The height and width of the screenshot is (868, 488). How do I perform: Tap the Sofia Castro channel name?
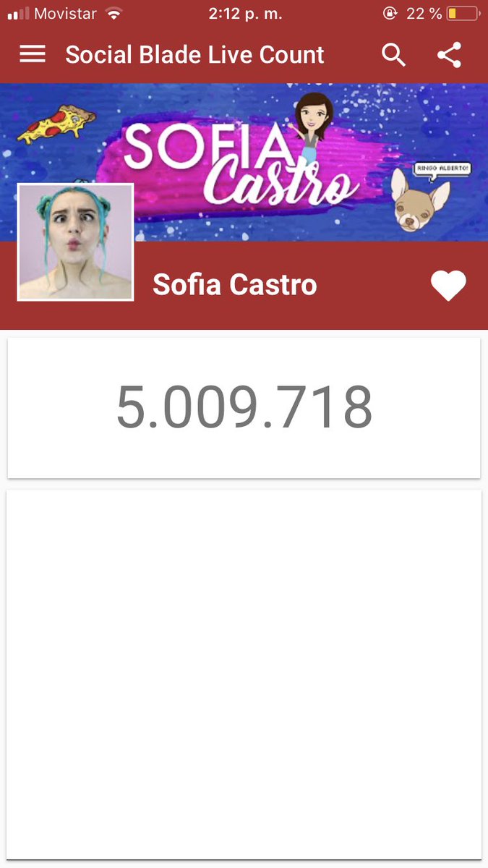coord(234,285)
